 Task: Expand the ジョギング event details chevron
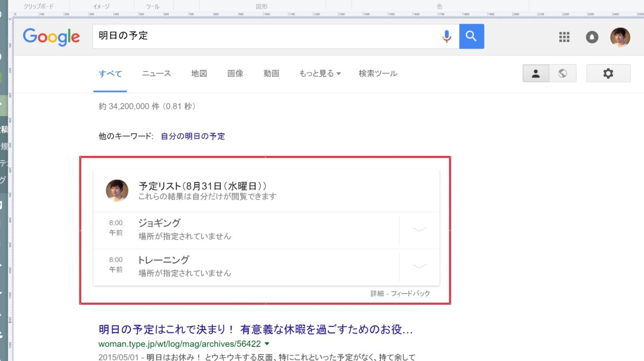[x=419, y=230]
